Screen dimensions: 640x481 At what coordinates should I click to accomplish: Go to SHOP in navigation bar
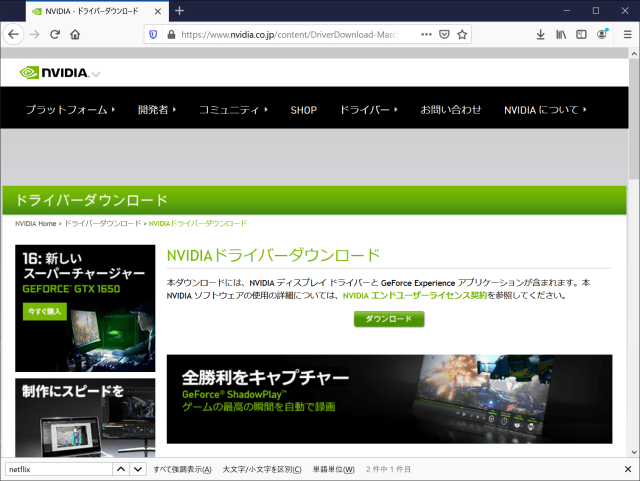[x=303, y=110]
